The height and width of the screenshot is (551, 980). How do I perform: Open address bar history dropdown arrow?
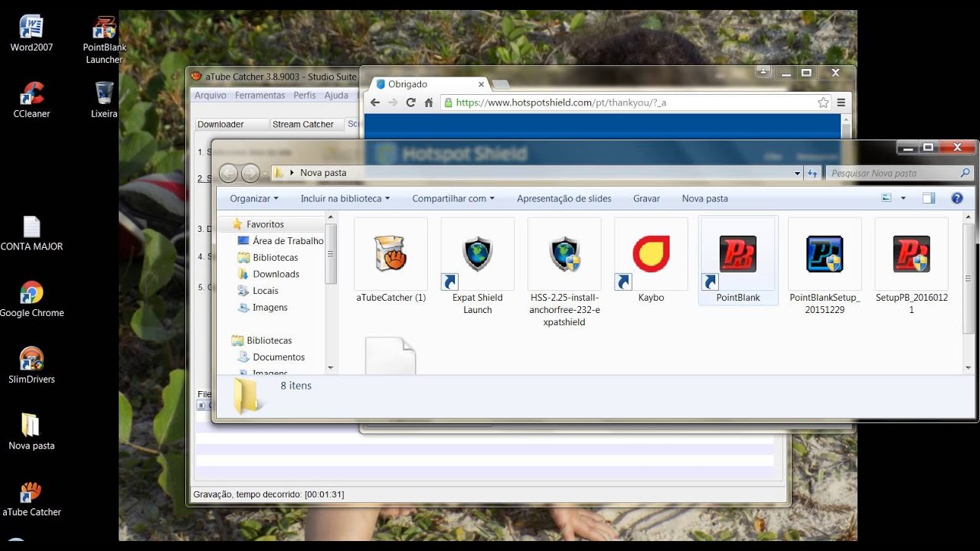point(798,173)
